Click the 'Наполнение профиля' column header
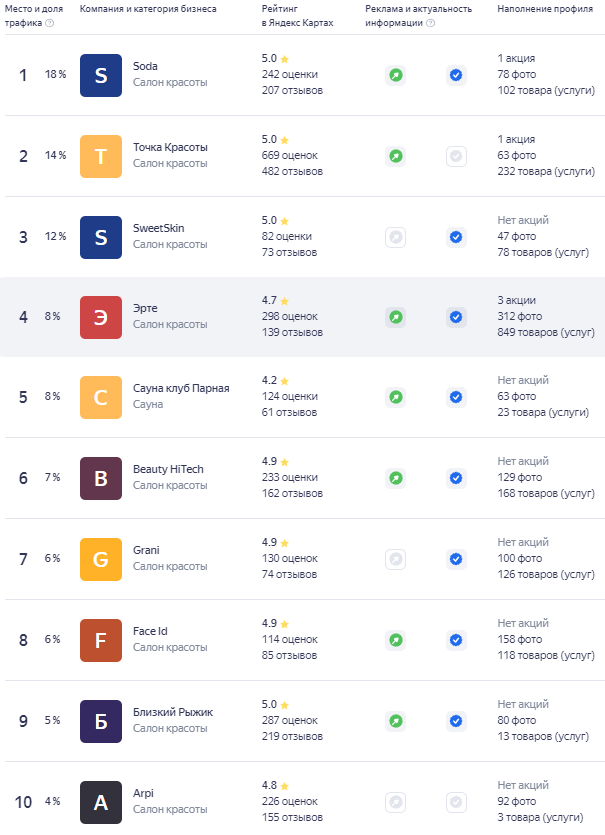The height and width of the screenshot is (835, 605). (x=538, y=9)
